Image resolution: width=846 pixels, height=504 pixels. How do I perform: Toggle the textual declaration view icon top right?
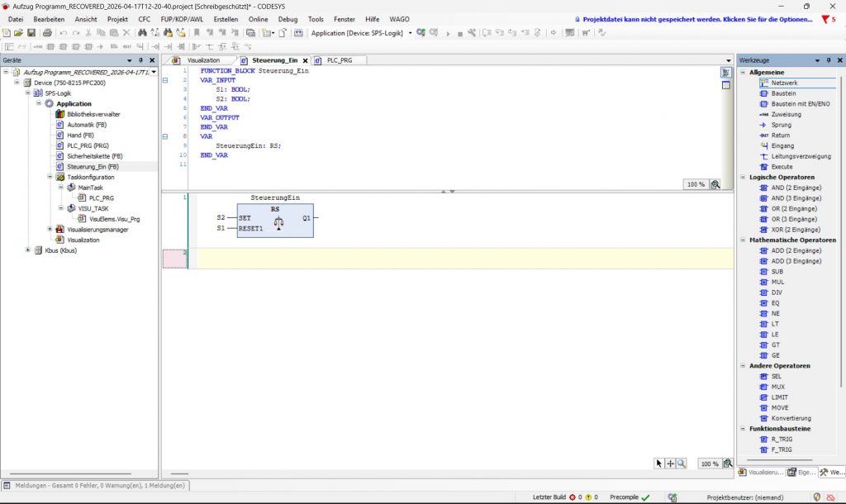[x=725, y=73]
